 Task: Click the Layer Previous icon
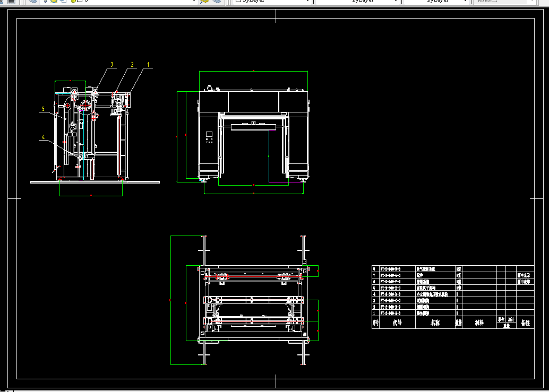tap(217, 1)
